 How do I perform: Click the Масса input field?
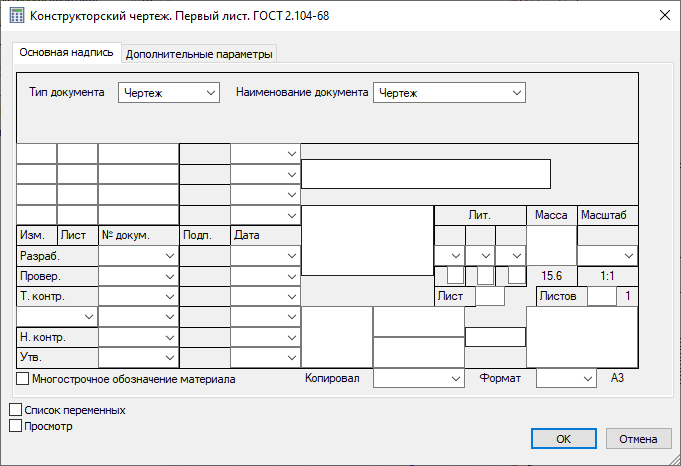pos(551,243)
